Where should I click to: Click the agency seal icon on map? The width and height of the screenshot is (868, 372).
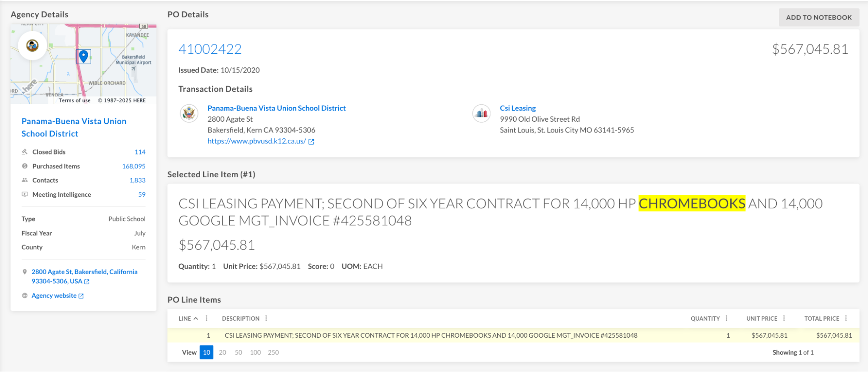[33, 46]
